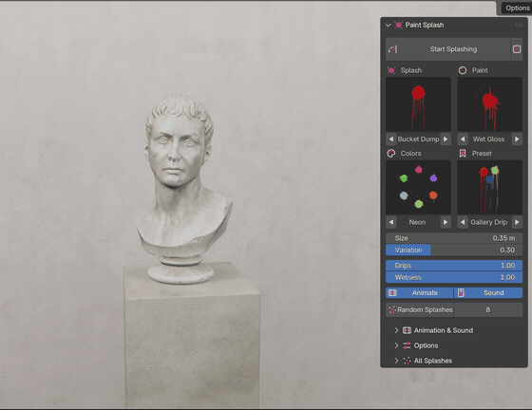Image resolution: width=532 pixels, height=410 pixels.
Task: Click the Preset bookmark icon
Action: point(463,153)
